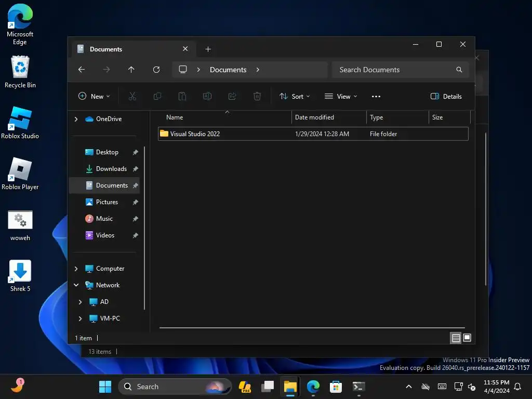Image resolution: width=532 pixels, height=399 pixels.
Task: Expand the VM-PC network node
Action: 80,318
